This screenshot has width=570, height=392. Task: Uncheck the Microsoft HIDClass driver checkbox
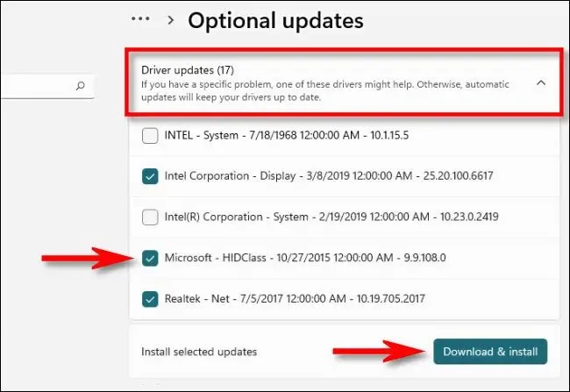tap(150, 258)
